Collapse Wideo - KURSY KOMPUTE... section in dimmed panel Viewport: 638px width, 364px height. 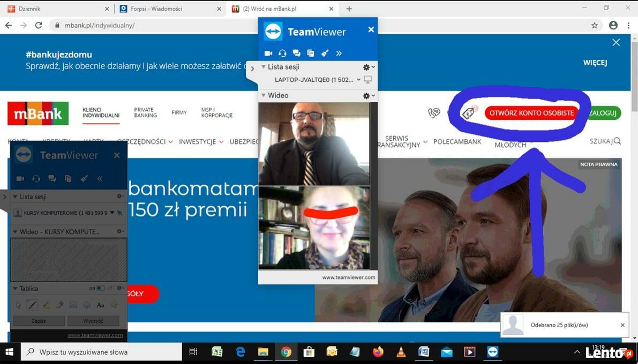15,231
